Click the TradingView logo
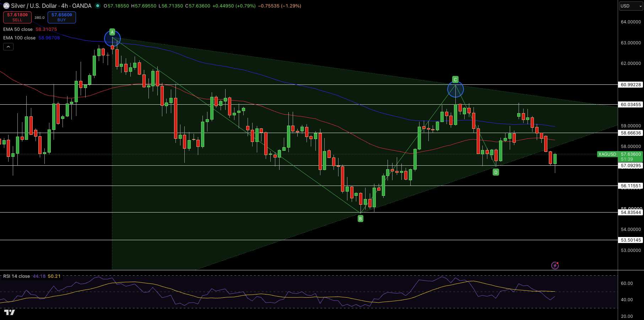Image resolution: width=644 pixels, height=320 pixels. [10, 312]
